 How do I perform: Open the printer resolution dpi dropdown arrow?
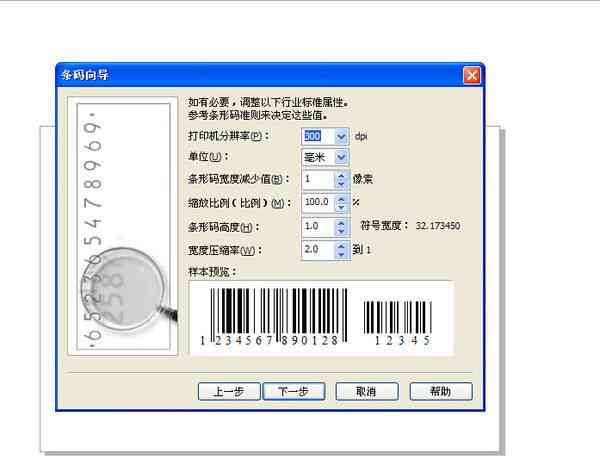[341, 136]
